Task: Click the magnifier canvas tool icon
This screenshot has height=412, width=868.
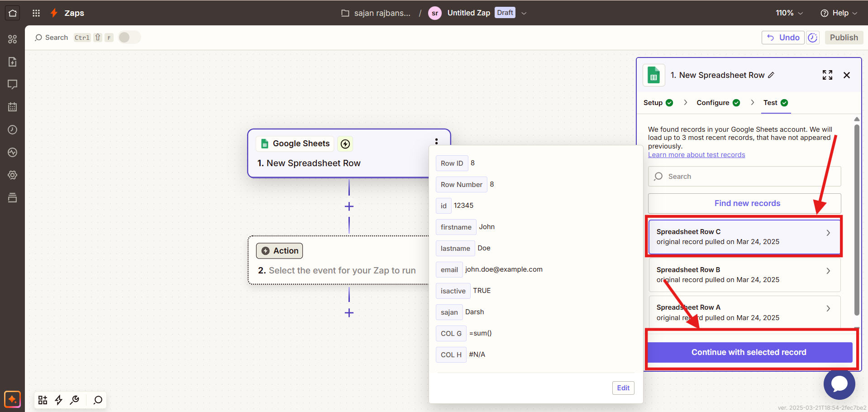Action: pyautogui.click(x=98, y=400)
